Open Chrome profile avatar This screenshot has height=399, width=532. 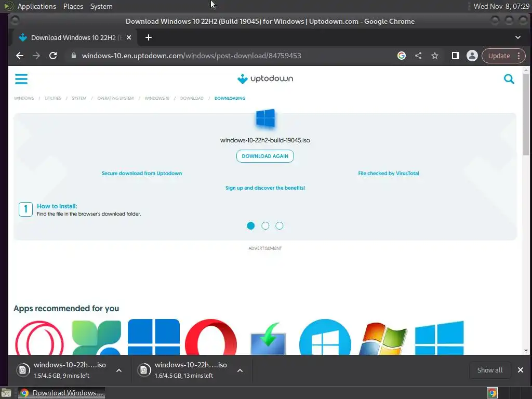472,56
